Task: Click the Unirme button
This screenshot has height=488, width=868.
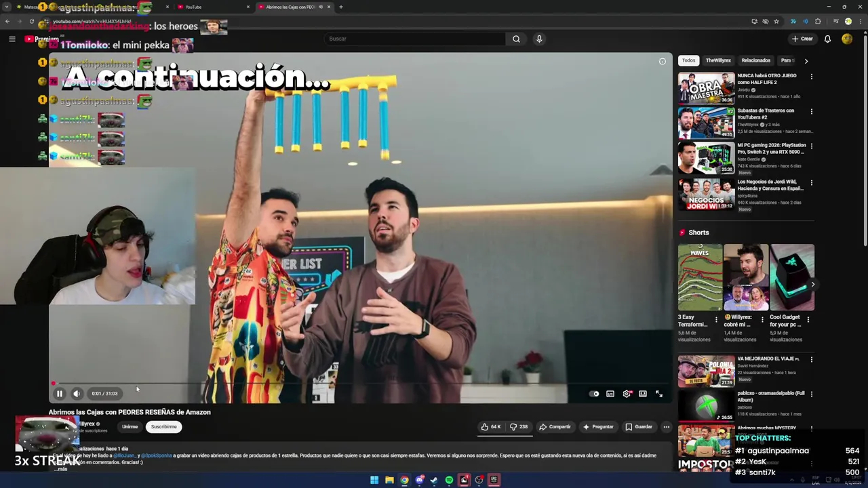Action: click(130, 427)
